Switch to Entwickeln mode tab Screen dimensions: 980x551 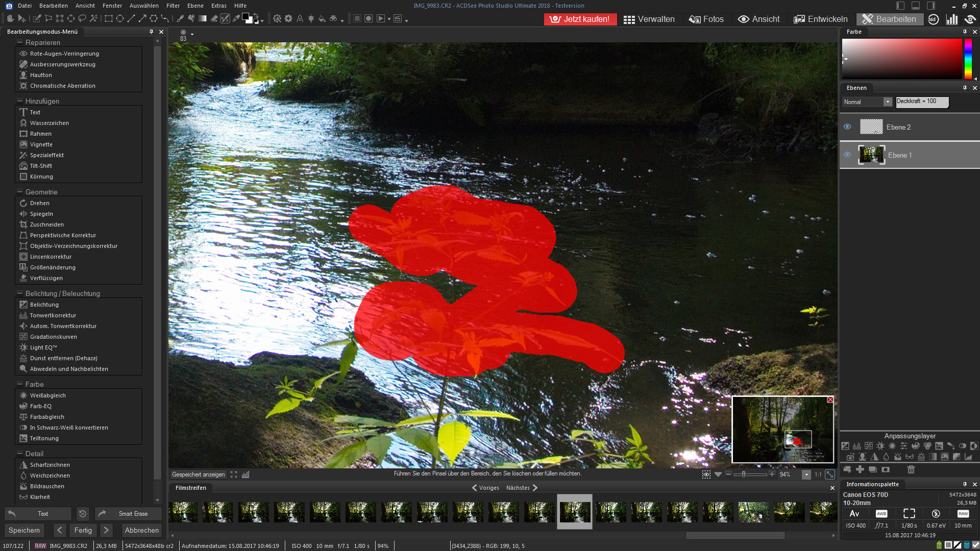click(x=821, y=19)
